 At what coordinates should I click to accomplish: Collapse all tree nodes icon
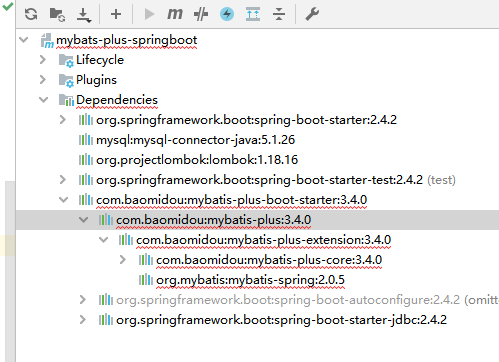click(279, 14)
